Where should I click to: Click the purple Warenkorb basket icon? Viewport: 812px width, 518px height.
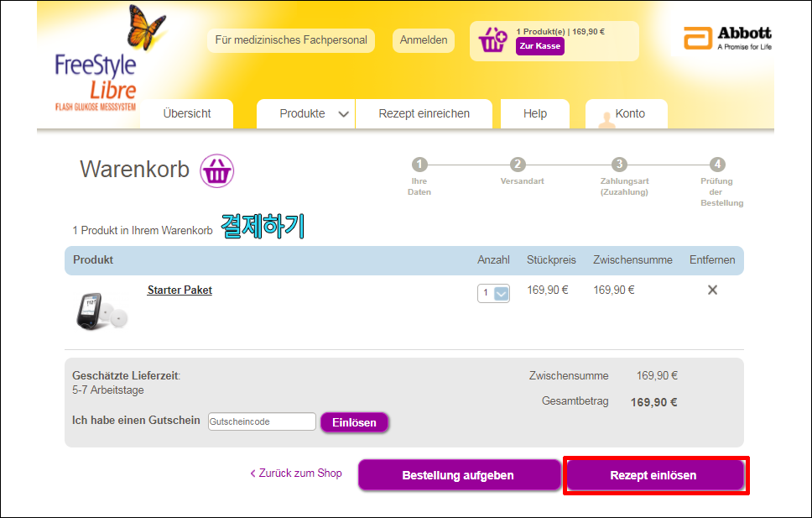(217, 170)
